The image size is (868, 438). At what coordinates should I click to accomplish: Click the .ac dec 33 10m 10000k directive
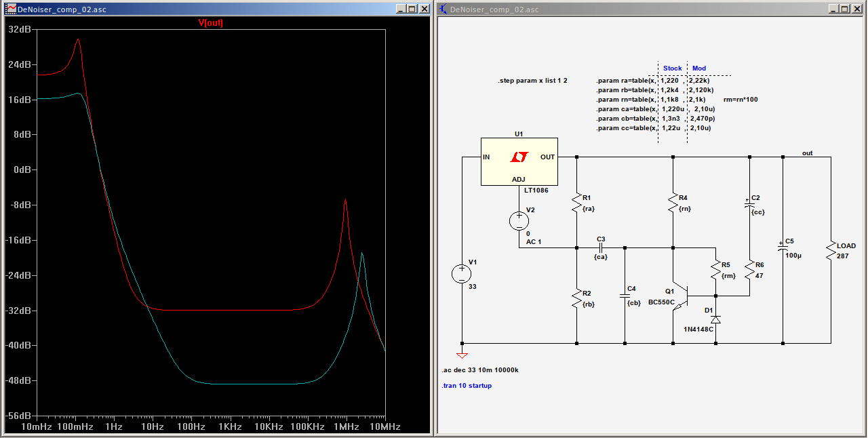tap(480, 370)
